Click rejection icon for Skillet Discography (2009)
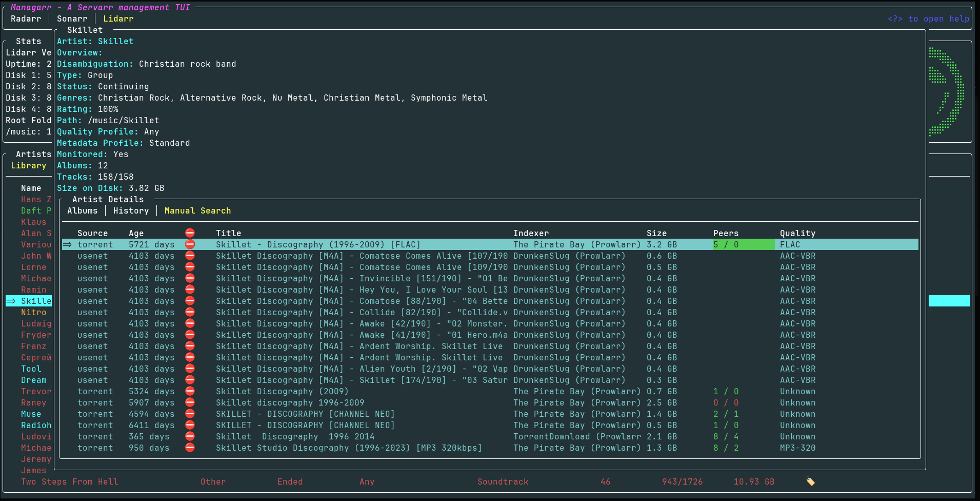 click(x=190, y=391)
